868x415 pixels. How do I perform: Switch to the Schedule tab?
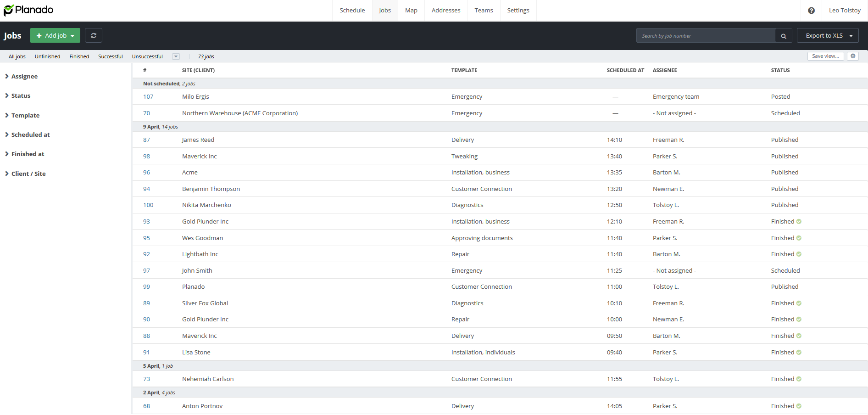tap(352, 11)
